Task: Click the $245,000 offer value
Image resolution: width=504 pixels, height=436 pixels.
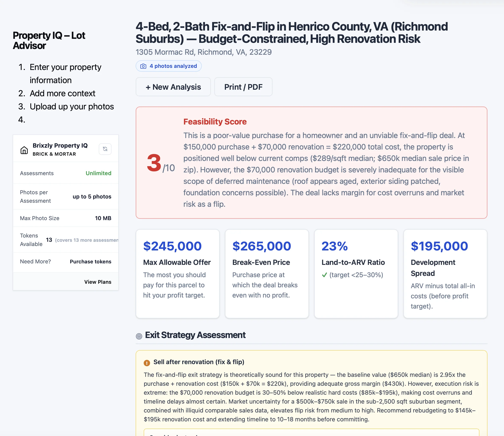Action: pyautogui.click(x=173, y=246)
